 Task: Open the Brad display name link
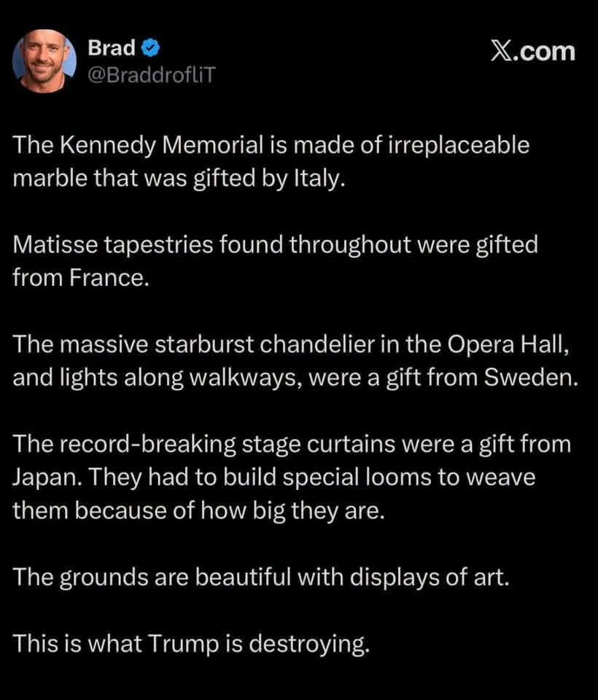[x=111, y=48]
